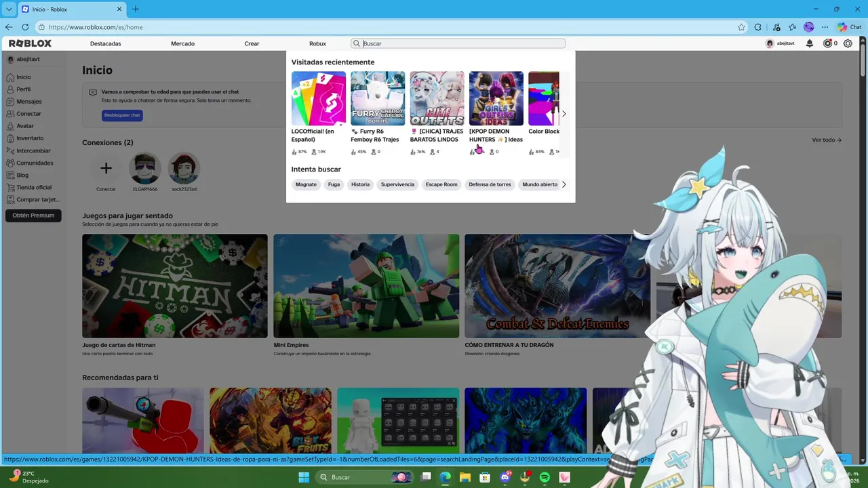
Task: Open the browser tab list dropdown
Action: click(9, 9)
